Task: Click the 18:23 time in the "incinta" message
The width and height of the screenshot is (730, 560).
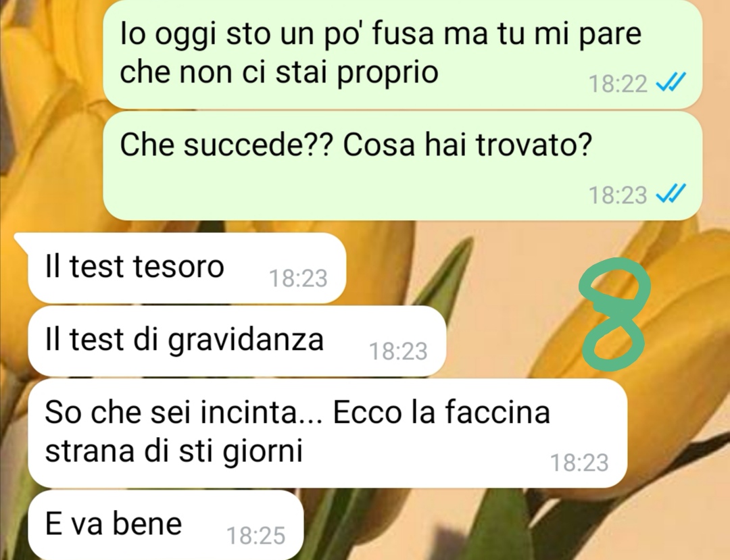Action: [580, 462]
